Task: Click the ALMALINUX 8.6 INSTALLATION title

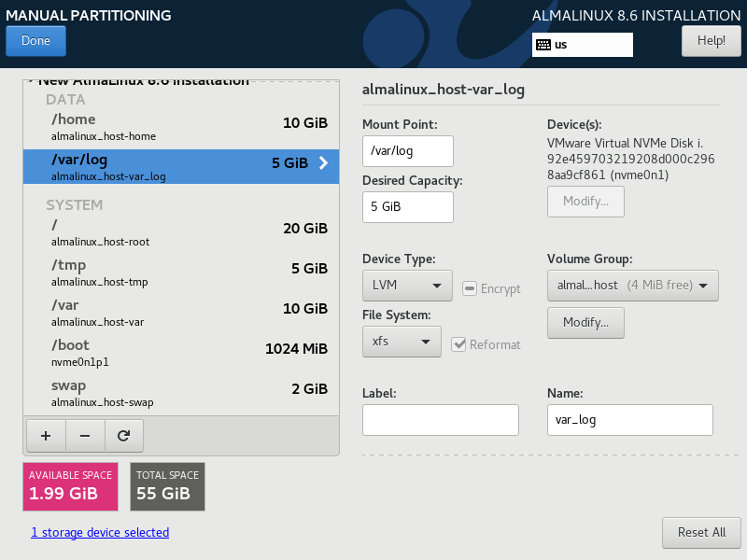Action: click(x=636, y=15)
